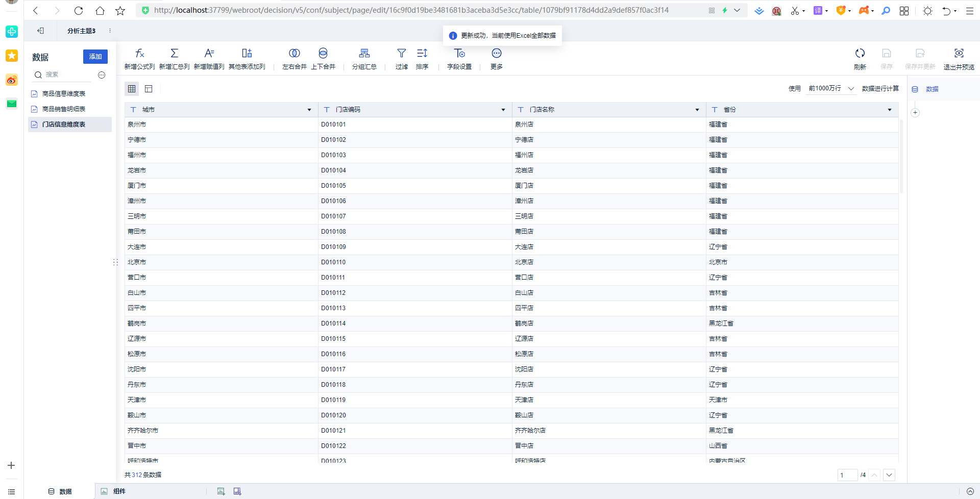Select the 门店信息维度表 table
The height and width of the screenshot is (499, 980).
(x=70, y=124)
